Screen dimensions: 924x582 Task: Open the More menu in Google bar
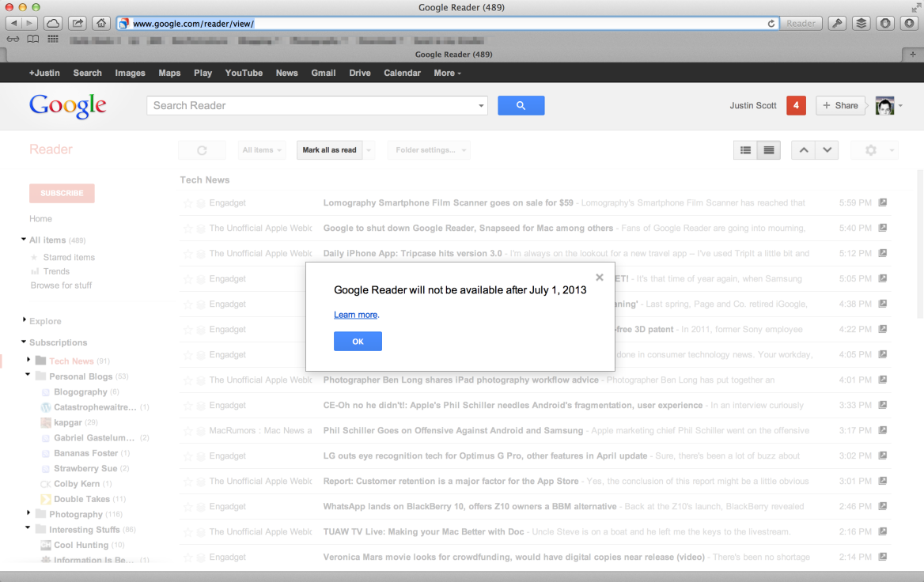click(447, 73)
